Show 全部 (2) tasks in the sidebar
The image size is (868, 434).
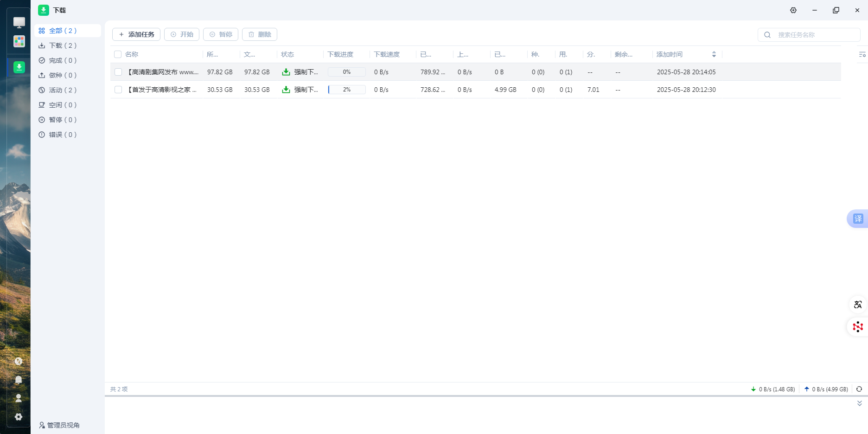(x=68, y=31)
